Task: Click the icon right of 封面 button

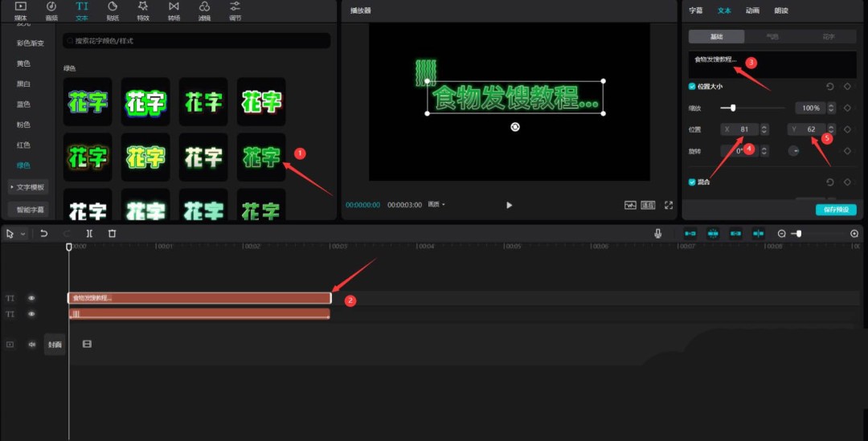Action: tap(87, 344)
